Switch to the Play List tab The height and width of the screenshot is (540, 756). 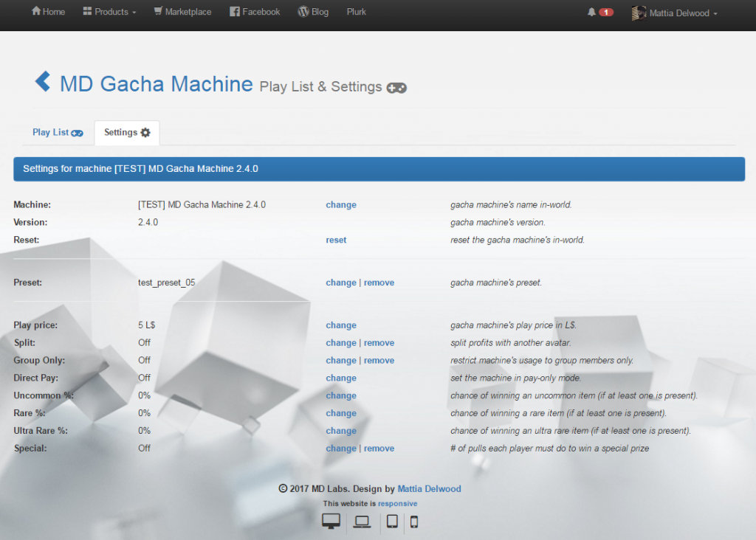tap(57, 133)
